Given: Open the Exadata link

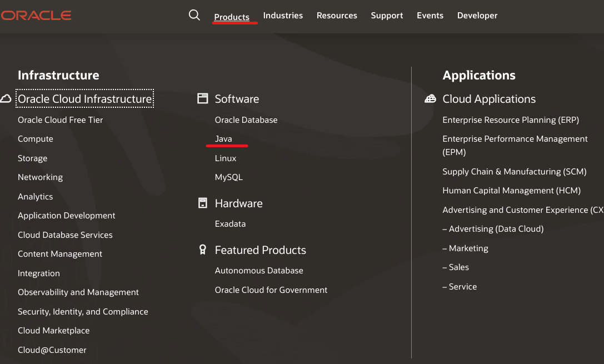Looking at the screenshot, I should [x=230, y=224].
